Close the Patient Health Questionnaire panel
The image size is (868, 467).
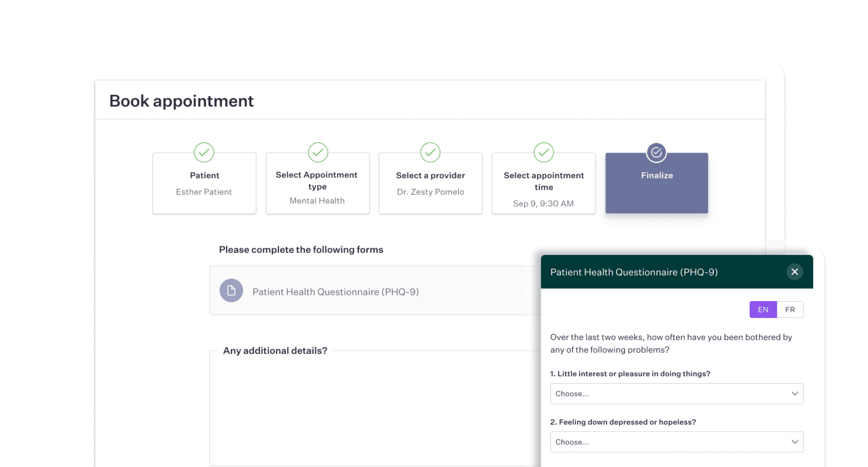[x=795, y=272]
